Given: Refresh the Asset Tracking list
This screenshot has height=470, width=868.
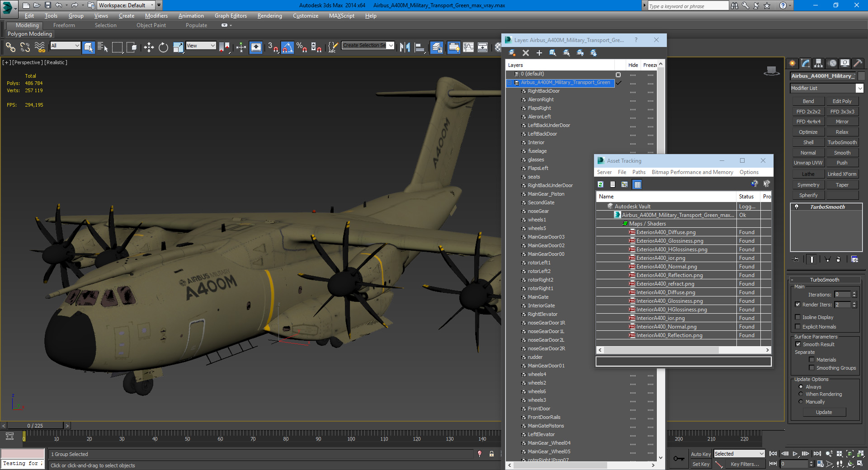Looking at the screenshot, I should [600, 184].
